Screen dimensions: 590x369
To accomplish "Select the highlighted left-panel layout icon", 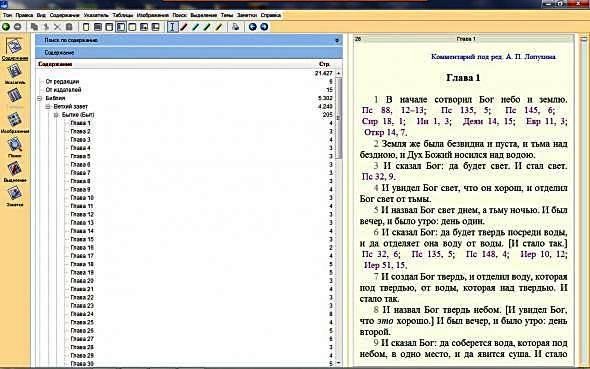I will (121, 27).
